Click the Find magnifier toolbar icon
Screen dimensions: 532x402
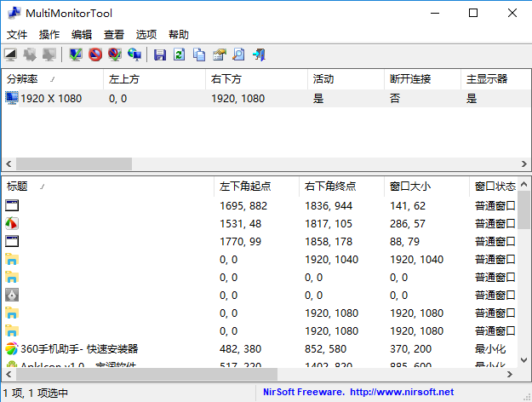pyautogui.click(x=239, y=55)
